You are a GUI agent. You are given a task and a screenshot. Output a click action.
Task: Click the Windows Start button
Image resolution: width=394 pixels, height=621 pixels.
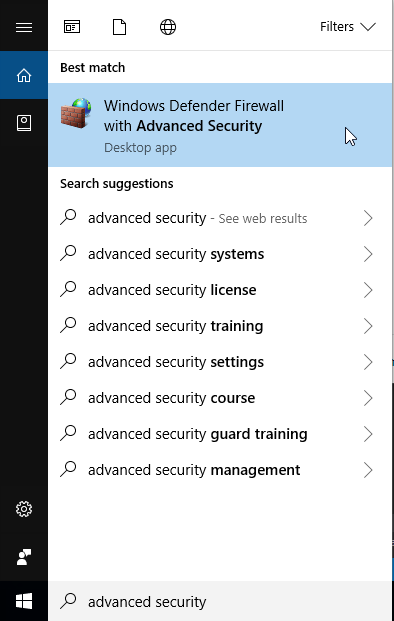(24, 601)
